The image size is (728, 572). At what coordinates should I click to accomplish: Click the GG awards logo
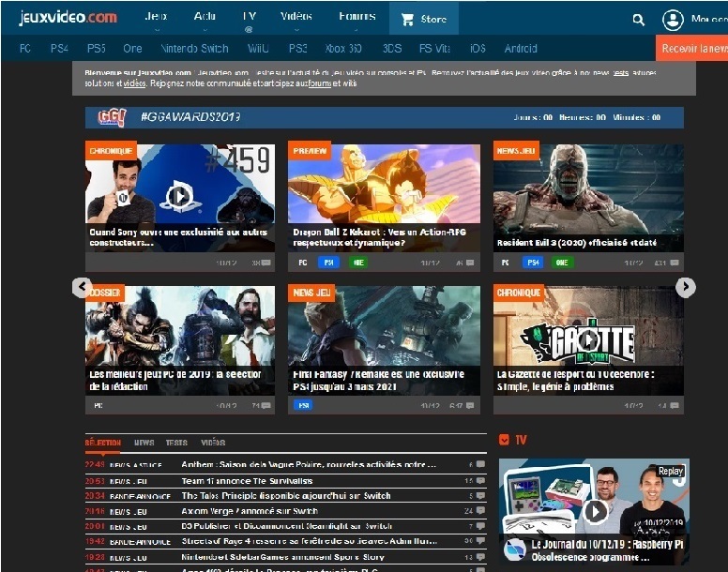(x=112, y=117)
